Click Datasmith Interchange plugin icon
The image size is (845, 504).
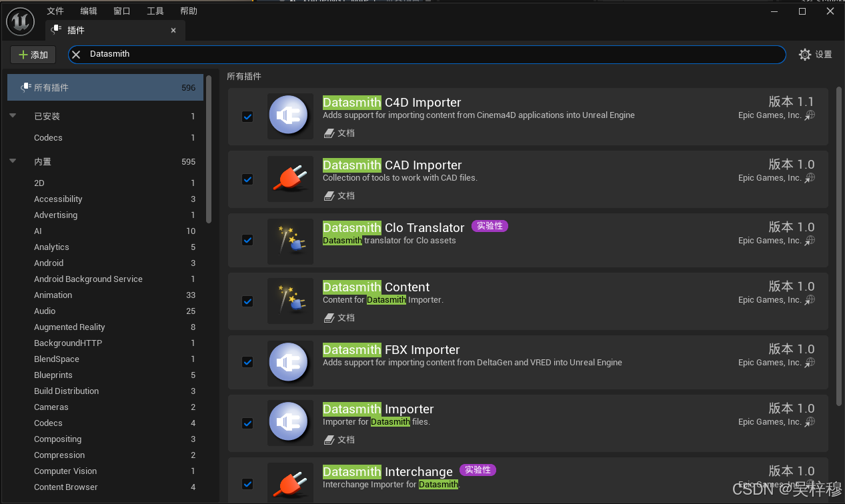coord(290,483)
